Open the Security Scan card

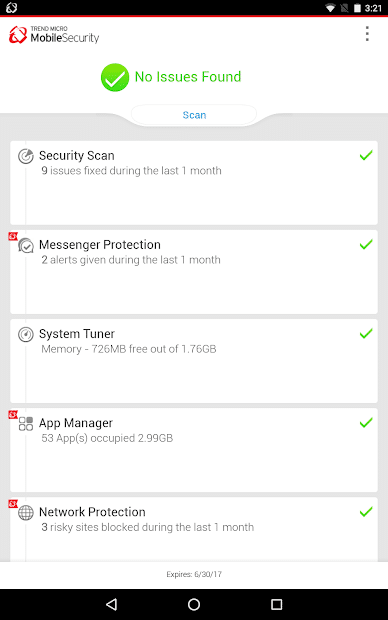[194, 183]
